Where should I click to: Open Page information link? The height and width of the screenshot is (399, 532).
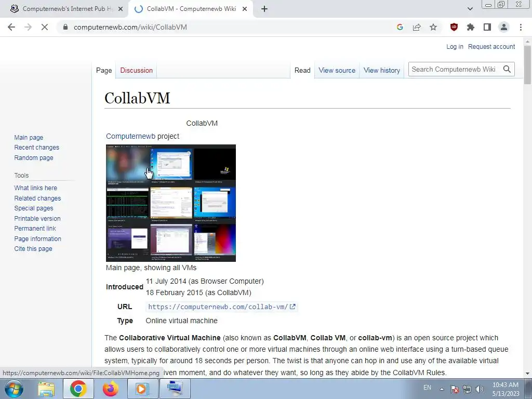37,239
